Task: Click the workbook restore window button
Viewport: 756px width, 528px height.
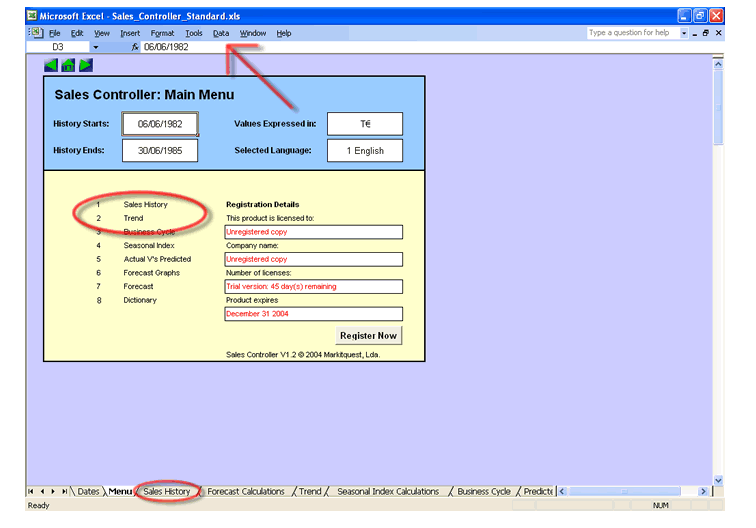Action: click(706, 33)
